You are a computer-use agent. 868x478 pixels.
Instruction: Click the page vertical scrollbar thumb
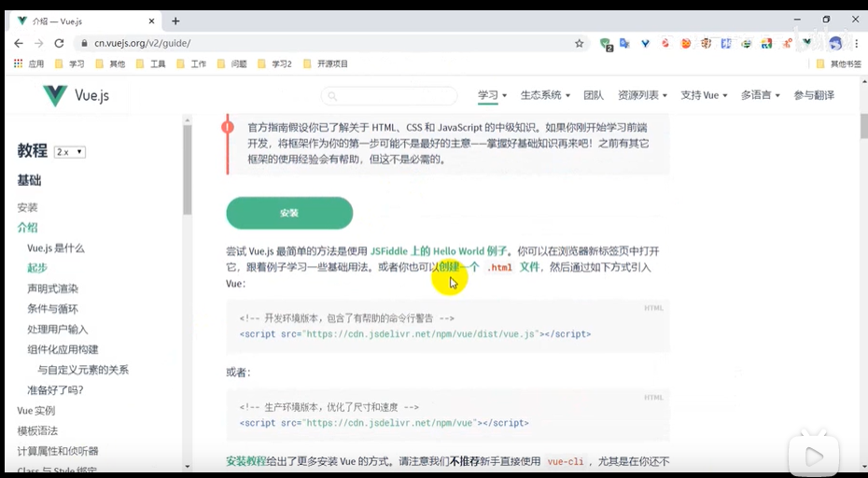(x=863, y=126)
